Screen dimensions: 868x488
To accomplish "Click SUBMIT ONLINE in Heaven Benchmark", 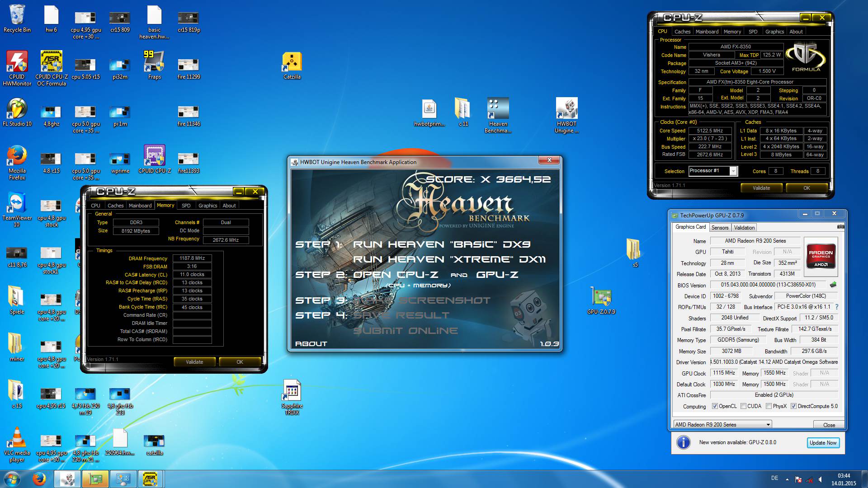I will (x=405, y=331).
